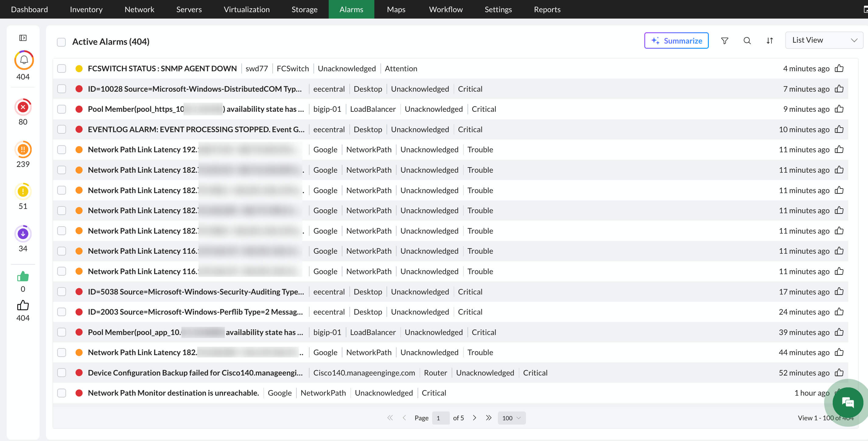Viewport: 868px width, 441px height.
Task: Collapse the left severity sidebar panel
Action: [23, 38]
